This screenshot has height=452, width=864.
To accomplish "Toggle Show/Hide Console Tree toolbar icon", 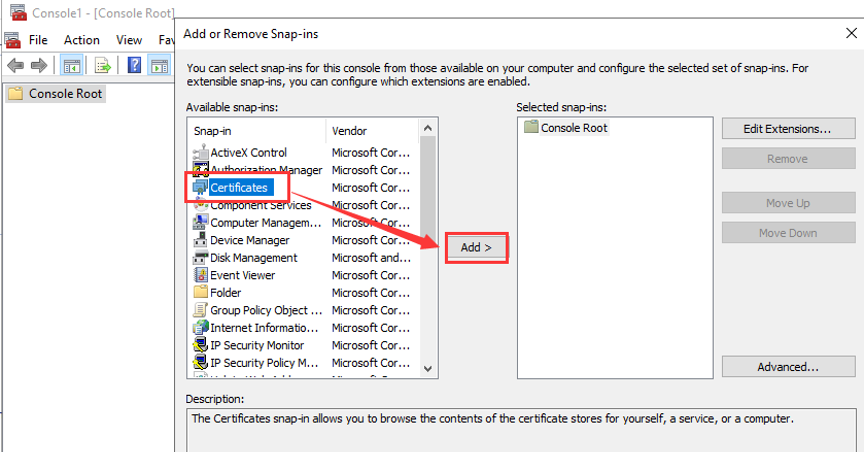I will 72,66.
